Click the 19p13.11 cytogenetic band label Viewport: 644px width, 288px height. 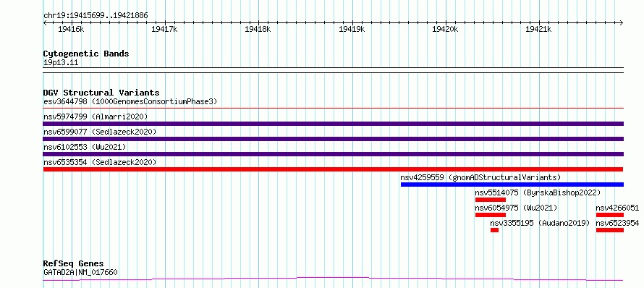pos(61,63)
